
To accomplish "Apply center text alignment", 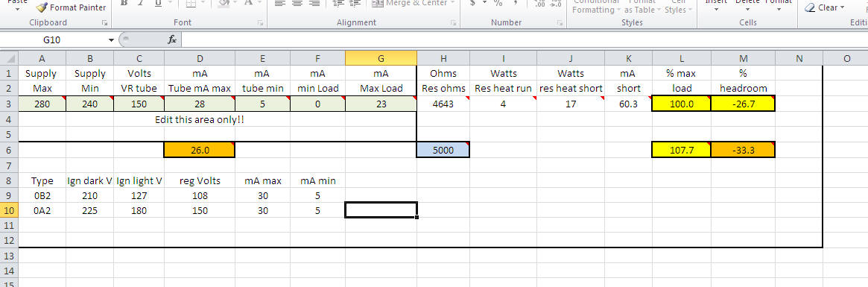I will (297, 4).
